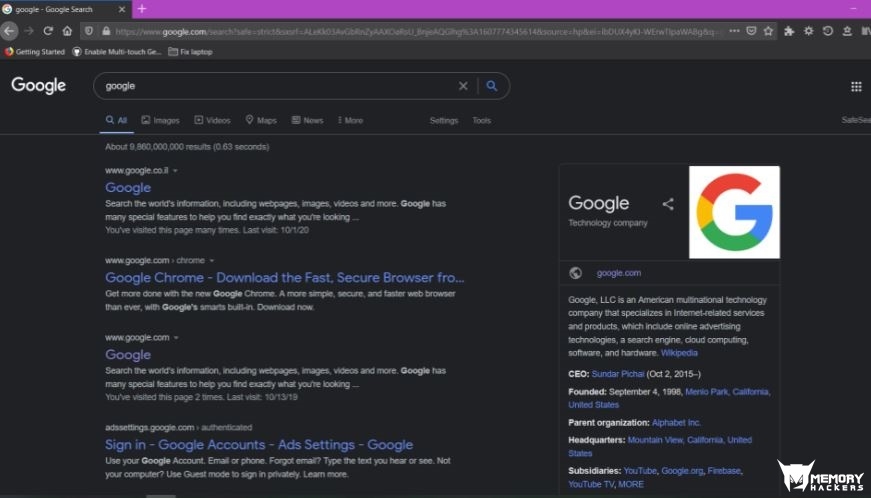Viewport: 871px width, 498px height.
Task: Switch to the Videos tab
Action: point(212,120)
